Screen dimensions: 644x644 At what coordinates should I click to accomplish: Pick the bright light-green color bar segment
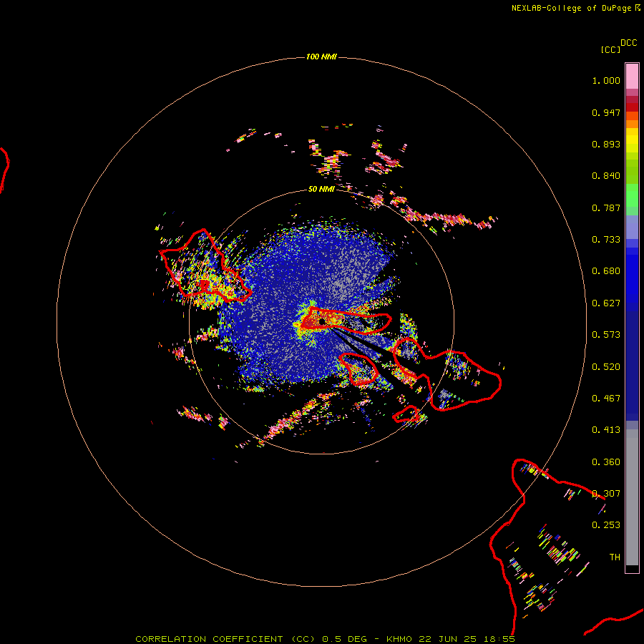tap(632, 195)
